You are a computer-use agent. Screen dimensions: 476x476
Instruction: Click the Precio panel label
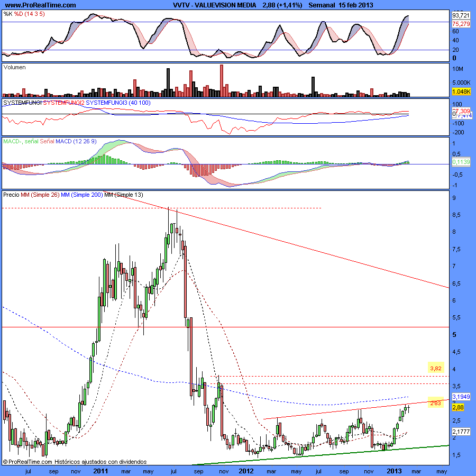(11, 195)
